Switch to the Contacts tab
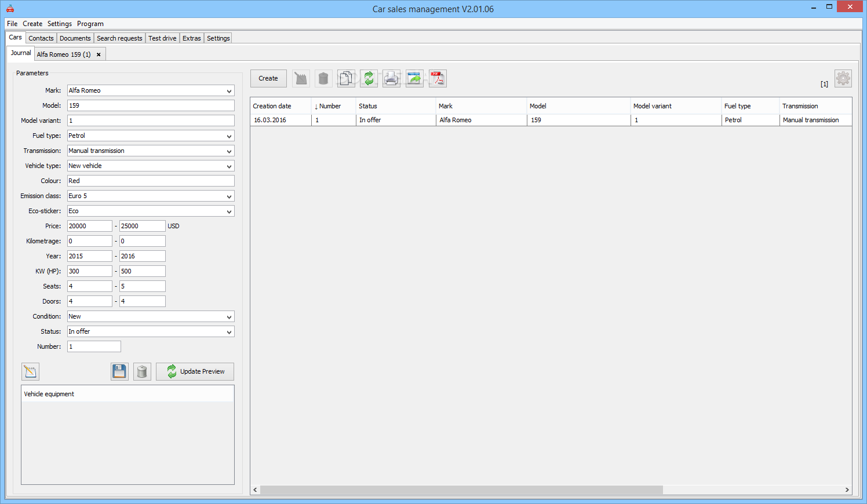Image resolution: width=867 pixels, height=504 pixels. tap(41, 38)
